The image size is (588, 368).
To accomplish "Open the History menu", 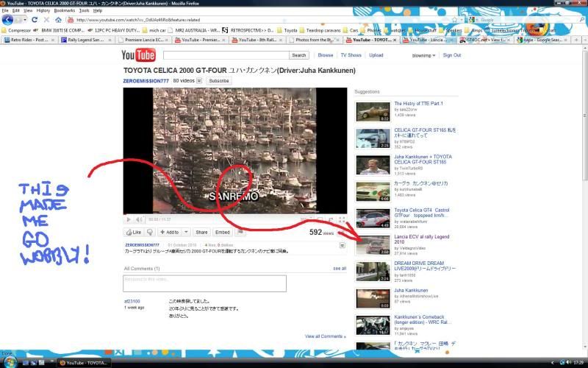I will point(43,10).
